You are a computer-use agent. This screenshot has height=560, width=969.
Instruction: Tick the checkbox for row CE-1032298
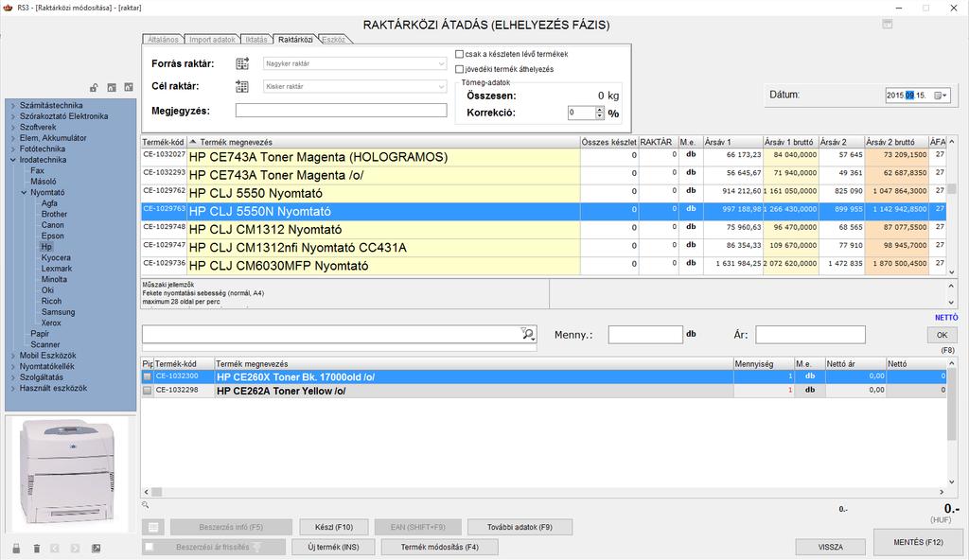[147, 391]
